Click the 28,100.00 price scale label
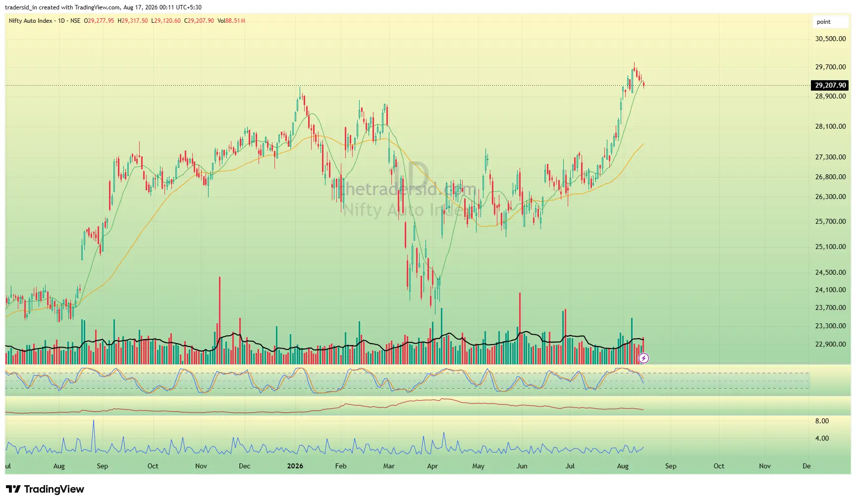The width and height of the screenshot is (856, 504). pyautogui.click(x=831, y=126)
